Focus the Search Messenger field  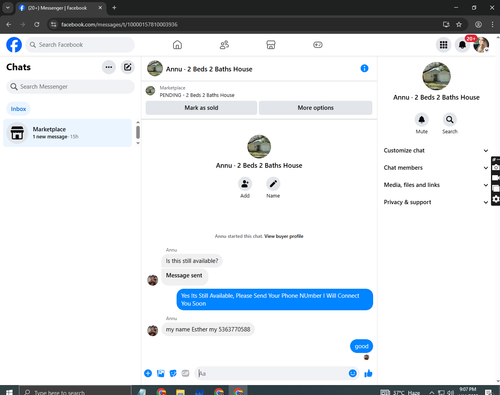pyautogui.click(x=70, y=87)
